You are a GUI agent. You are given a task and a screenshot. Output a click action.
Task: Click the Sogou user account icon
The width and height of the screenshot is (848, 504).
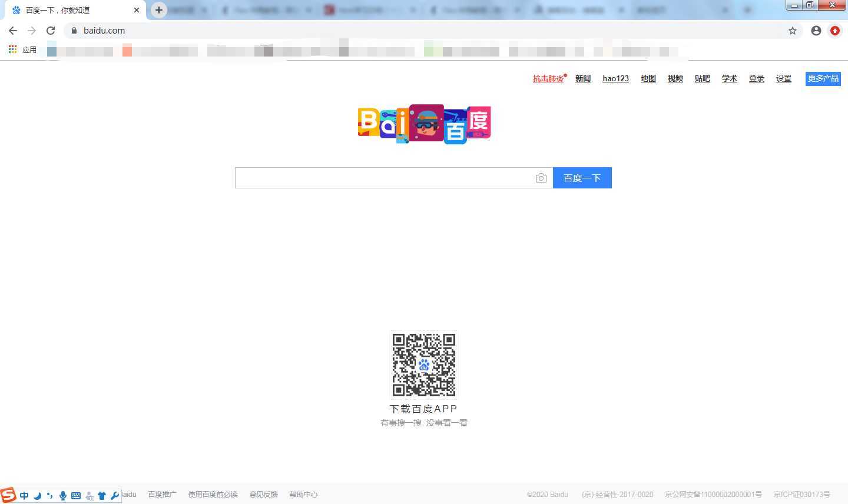90,496
